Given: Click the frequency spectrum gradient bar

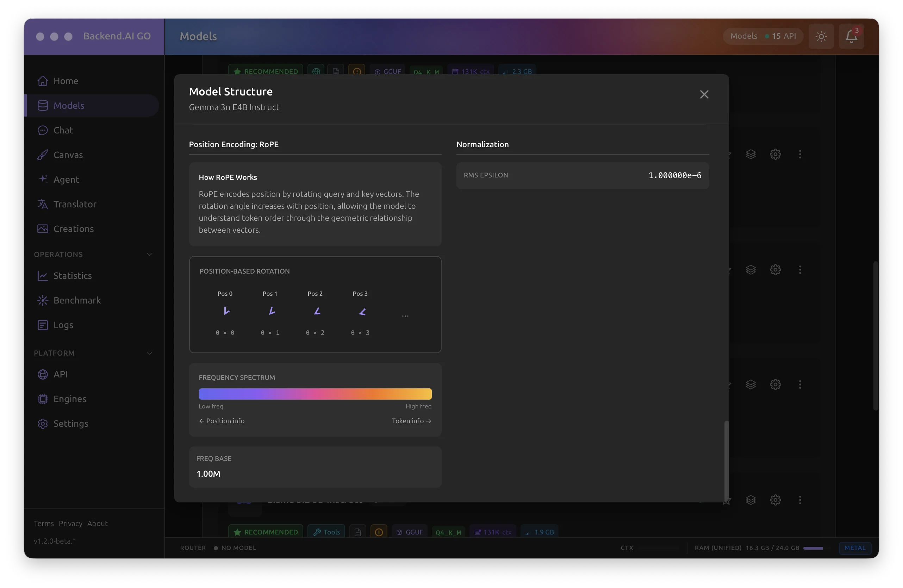Looking at the screenshot, I should coord(315,394).
